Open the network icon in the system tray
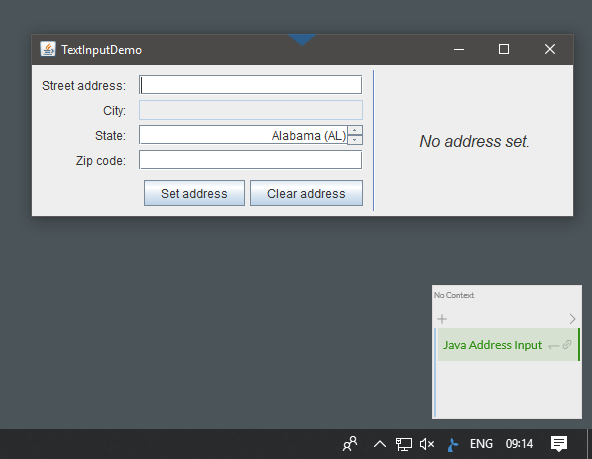 pyautogui.click(x=404, y=444)
